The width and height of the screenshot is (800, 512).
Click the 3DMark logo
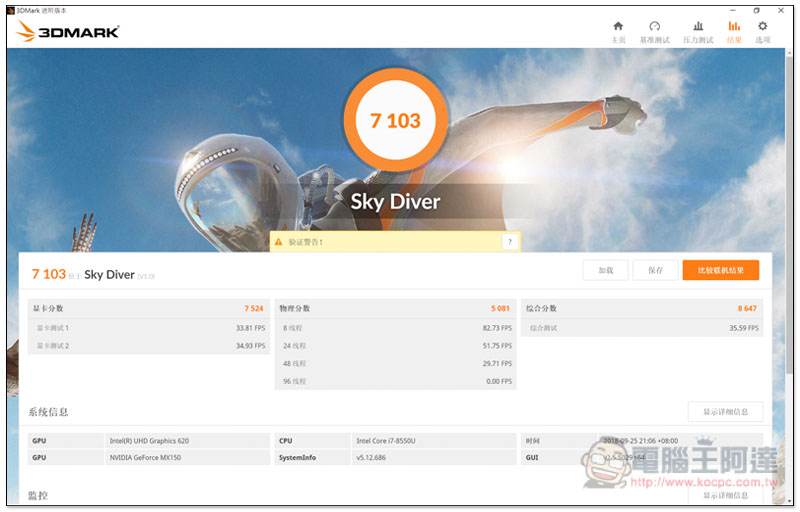point(68,31)
